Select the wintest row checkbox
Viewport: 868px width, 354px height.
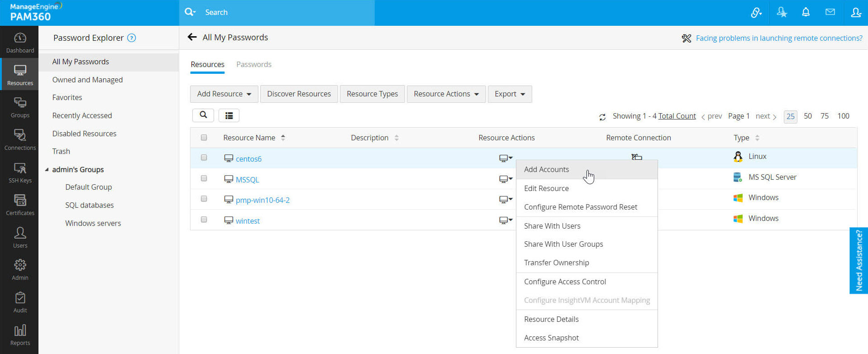click(204, 220)
